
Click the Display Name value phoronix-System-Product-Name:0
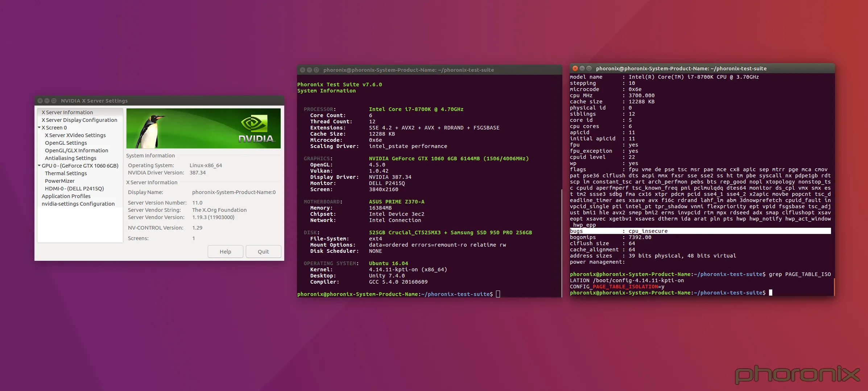(x=234, y=192)
